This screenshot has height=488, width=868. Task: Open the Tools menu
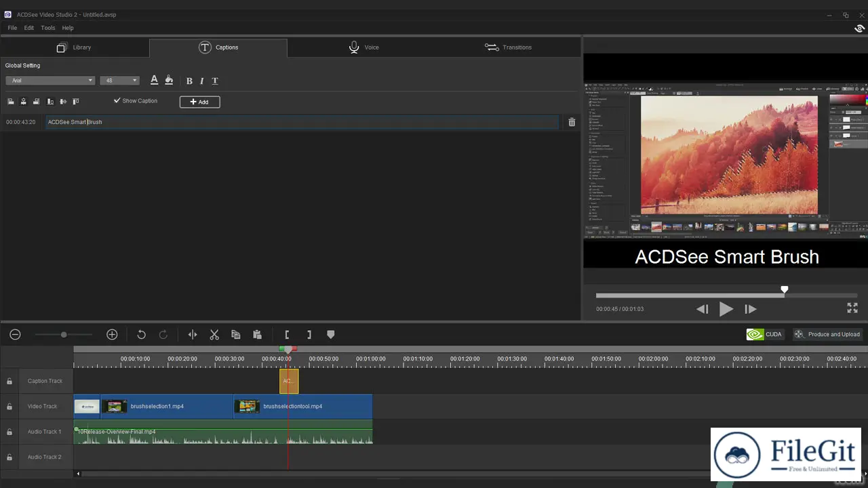[x=47, y=28]
